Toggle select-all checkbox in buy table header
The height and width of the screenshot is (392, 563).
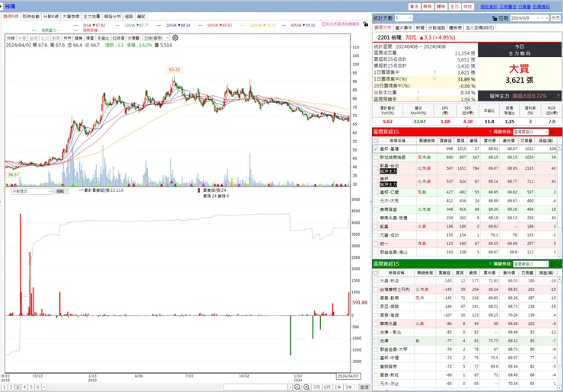point(376,141)
